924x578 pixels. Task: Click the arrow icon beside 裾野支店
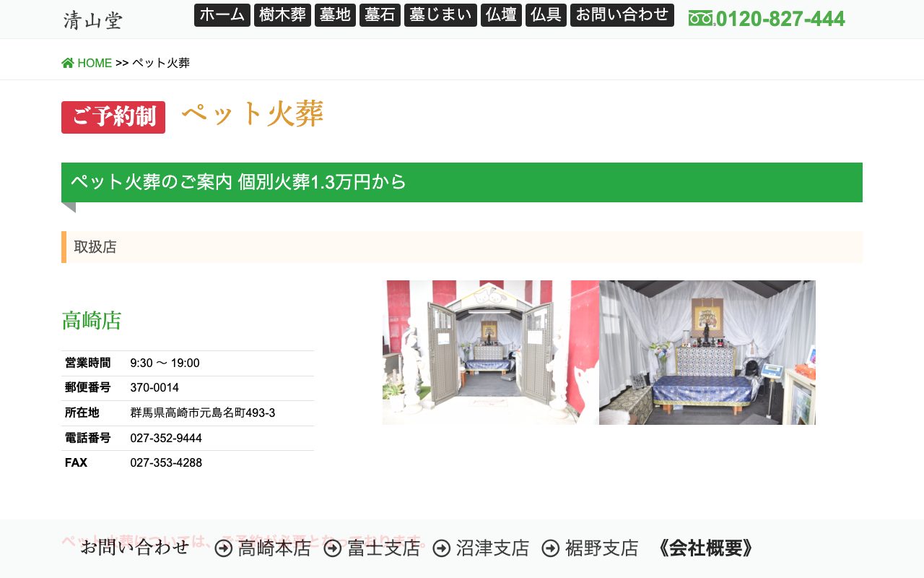[551, 548]
